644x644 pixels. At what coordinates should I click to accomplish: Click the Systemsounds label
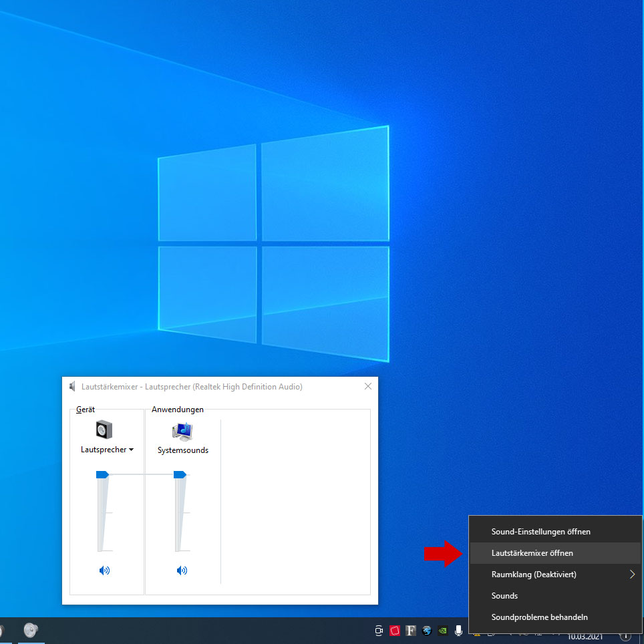[x=183, y=450]
